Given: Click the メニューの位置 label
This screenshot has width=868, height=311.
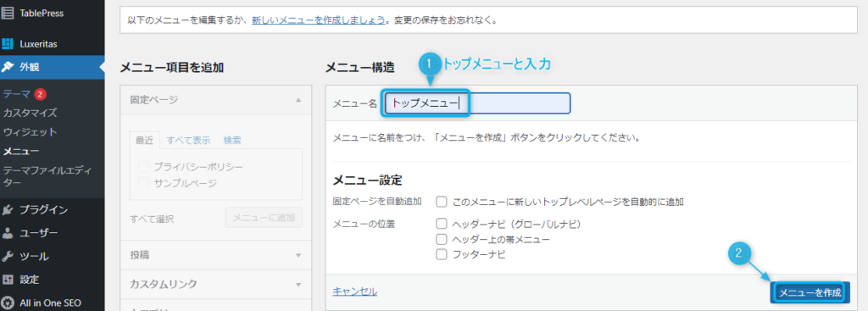Looking at the screenshot, I should (x=364, y=224).
